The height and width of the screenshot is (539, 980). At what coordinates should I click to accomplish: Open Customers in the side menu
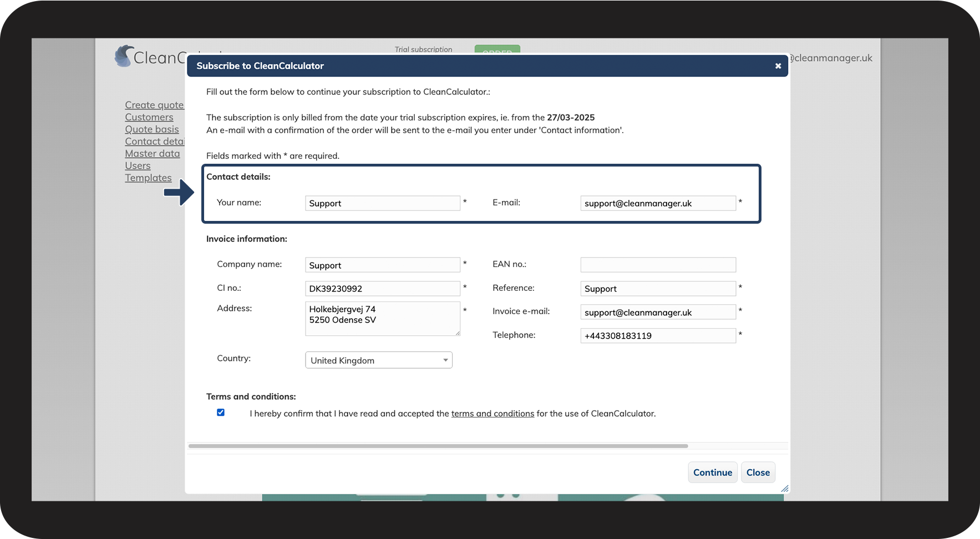tap(149, 117)
